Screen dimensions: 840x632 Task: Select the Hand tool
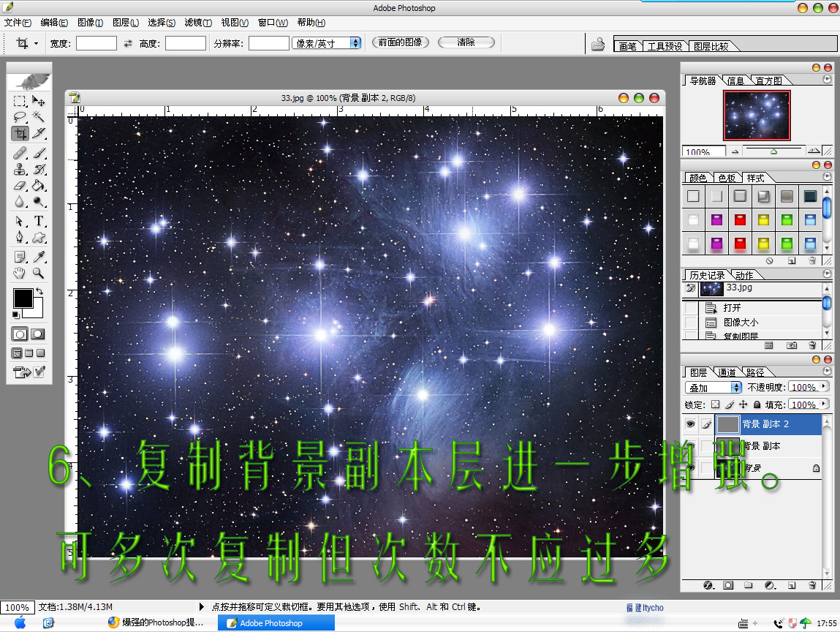(x=20, y=273)
